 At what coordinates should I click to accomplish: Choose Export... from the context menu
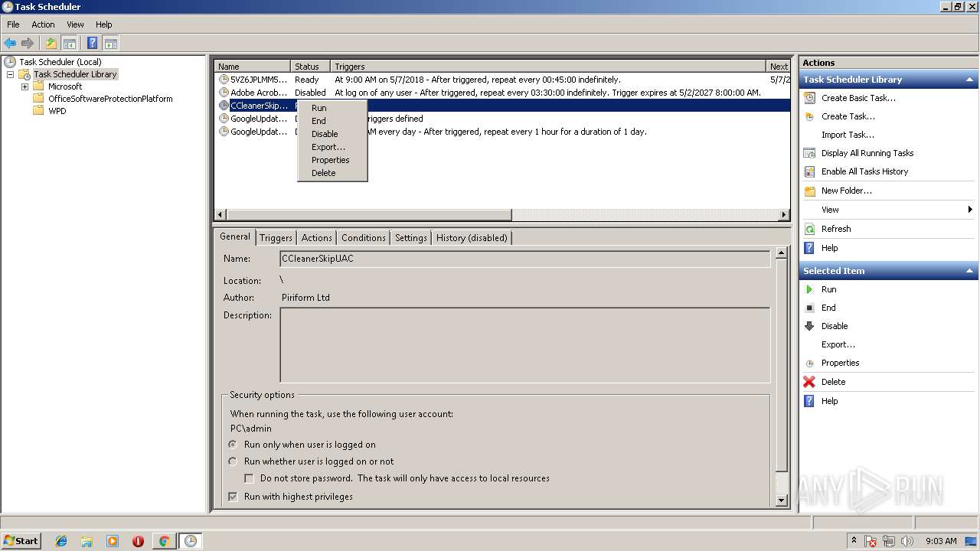click(332, 147)
